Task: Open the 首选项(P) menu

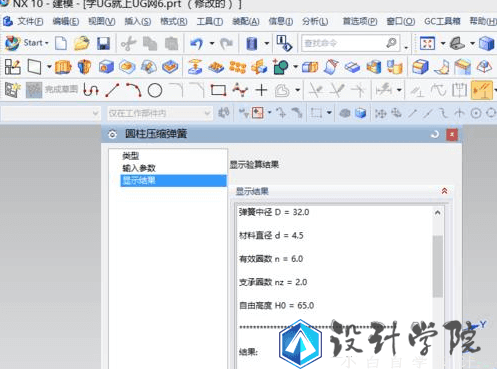Action: [x=360, y=22]
